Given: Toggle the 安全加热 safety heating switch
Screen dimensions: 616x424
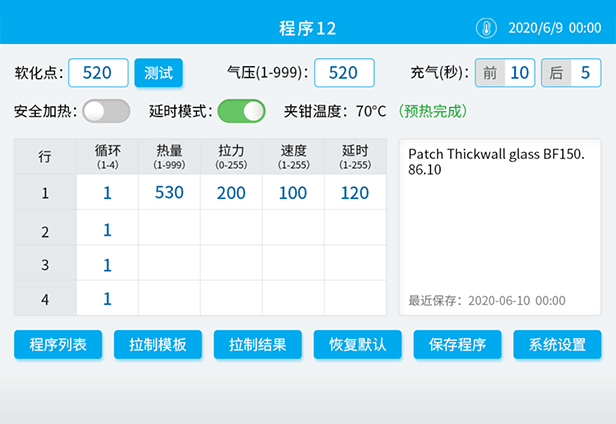Looking at the screenshot, I should [106, 110].
